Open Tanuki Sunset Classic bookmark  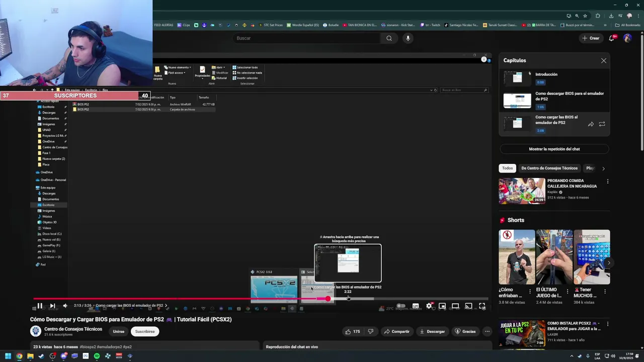pyautogui.click(x=500, y=25)
